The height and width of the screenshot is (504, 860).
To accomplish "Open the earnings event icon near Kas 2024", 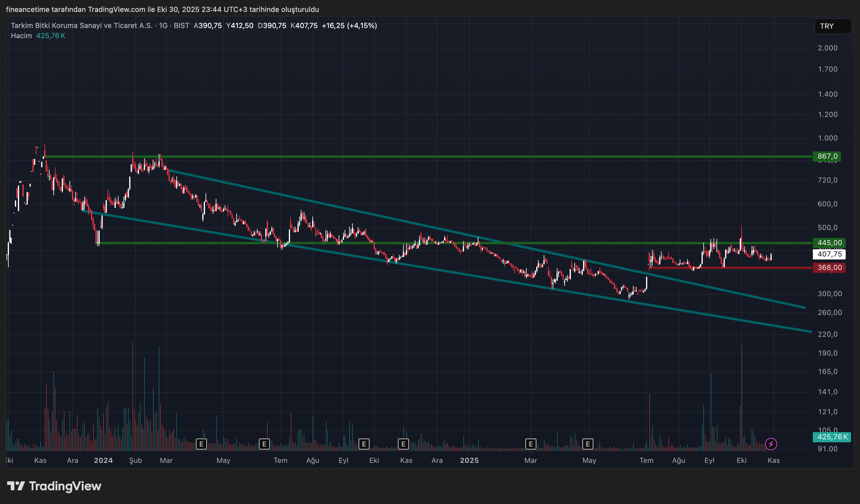I will pos(403,444).
